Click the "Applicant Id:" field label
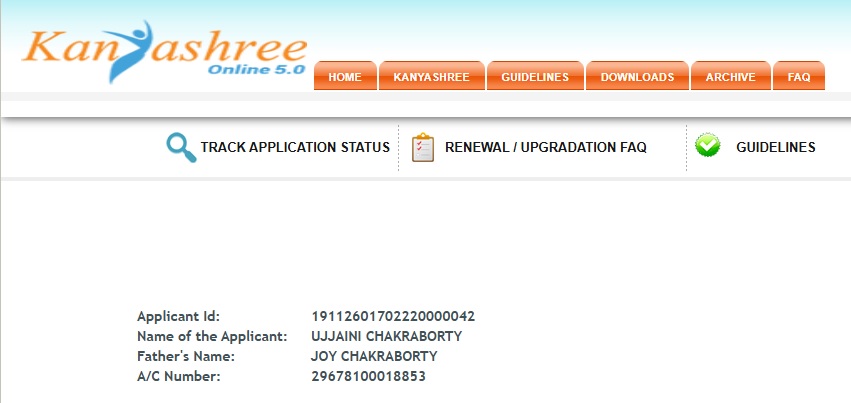The image size is (851, 403). click(x=178, y=317)
